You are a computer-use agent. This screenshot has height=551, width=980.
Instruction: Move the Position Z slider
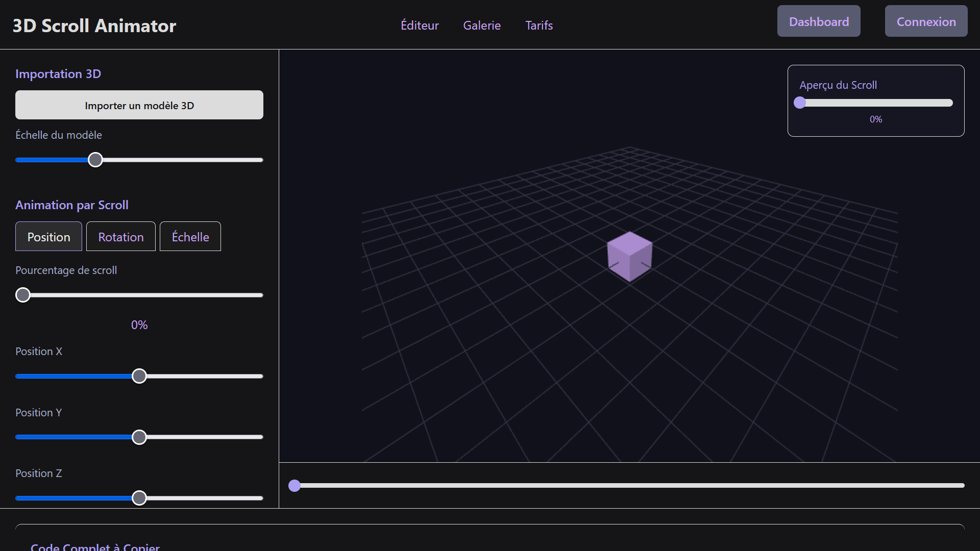click(x=138, y=498)
